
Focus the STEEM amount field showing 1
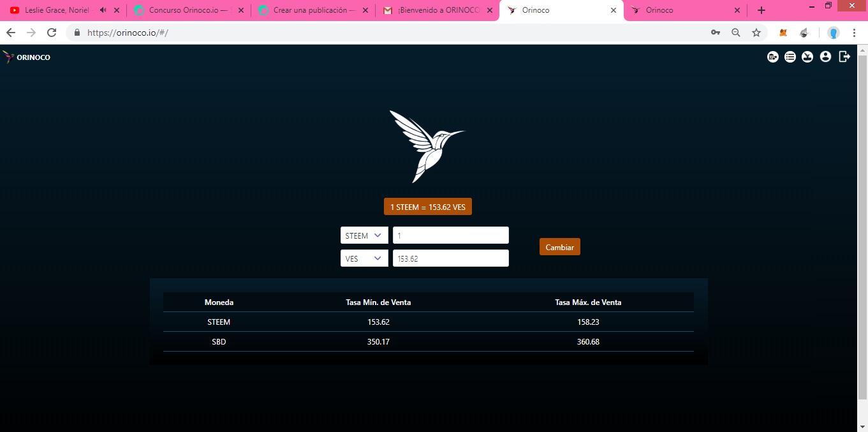click(451, 235)
